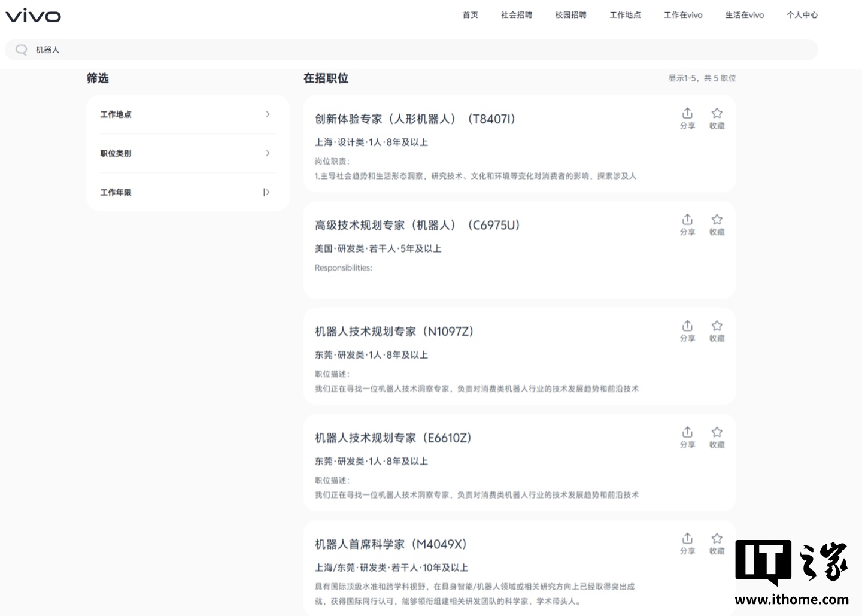Click the search magnifier icon

pyautogui.click(x=22, y=50)
